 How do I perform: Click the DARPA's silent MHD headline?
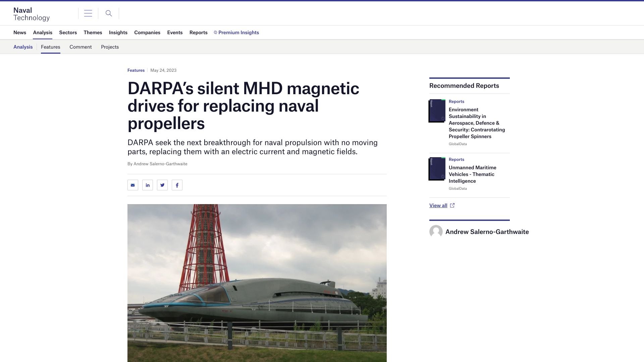[243, 106]
